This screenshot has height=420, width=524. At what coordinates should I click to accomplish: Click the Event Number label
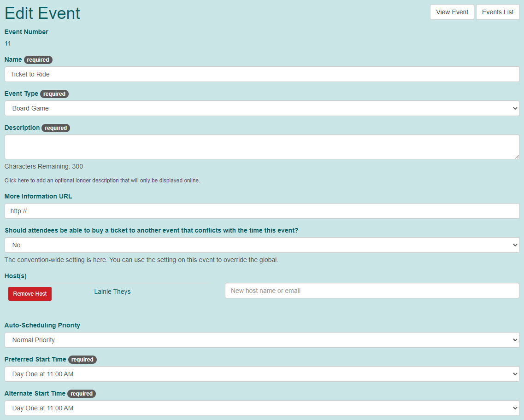tap(26, 32)
